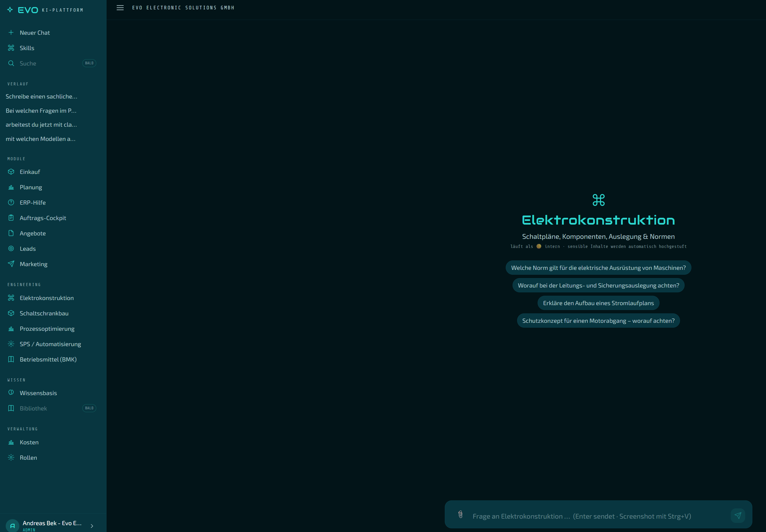Open history chat 'Bei welchen Fragen im P...'
766x532 pixels.
pos(41,111)
